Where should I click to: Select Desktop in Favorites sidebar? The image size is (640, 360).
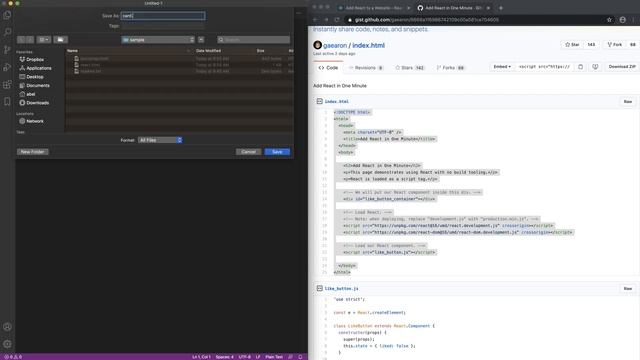31,77
